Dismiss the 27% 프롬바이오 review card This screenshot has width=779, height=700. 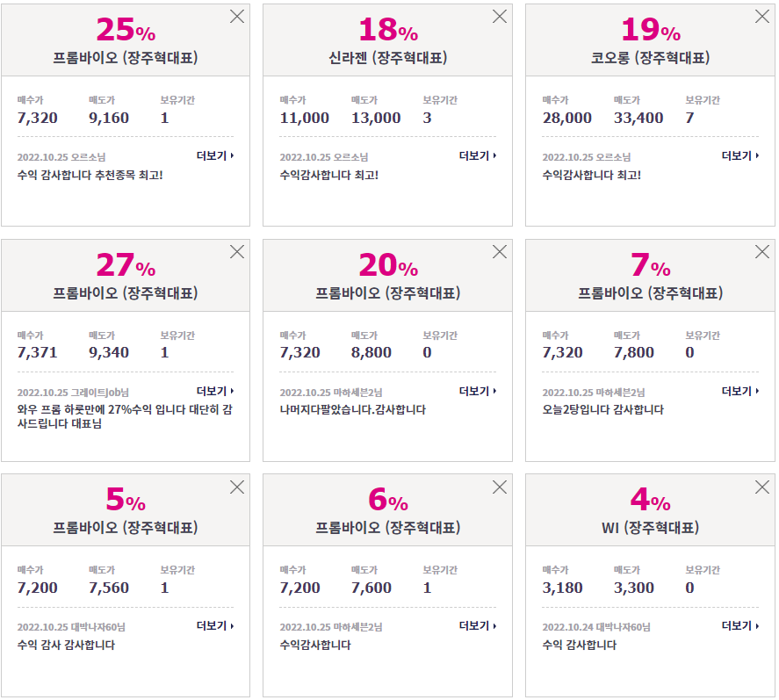tap(237, 252)
